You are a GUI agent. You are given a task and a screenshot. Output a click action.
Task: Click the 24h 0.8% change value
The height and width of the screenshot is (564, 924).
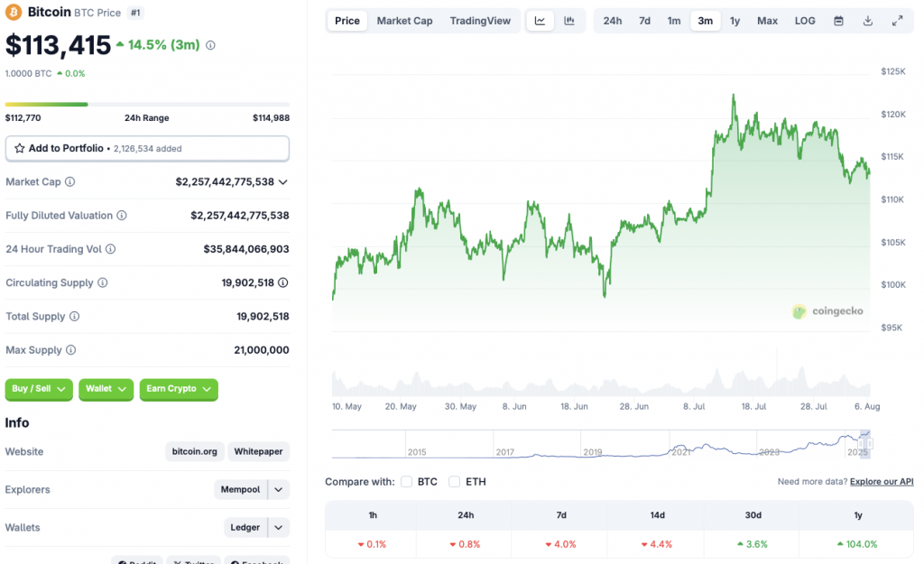tap(465, 544)
